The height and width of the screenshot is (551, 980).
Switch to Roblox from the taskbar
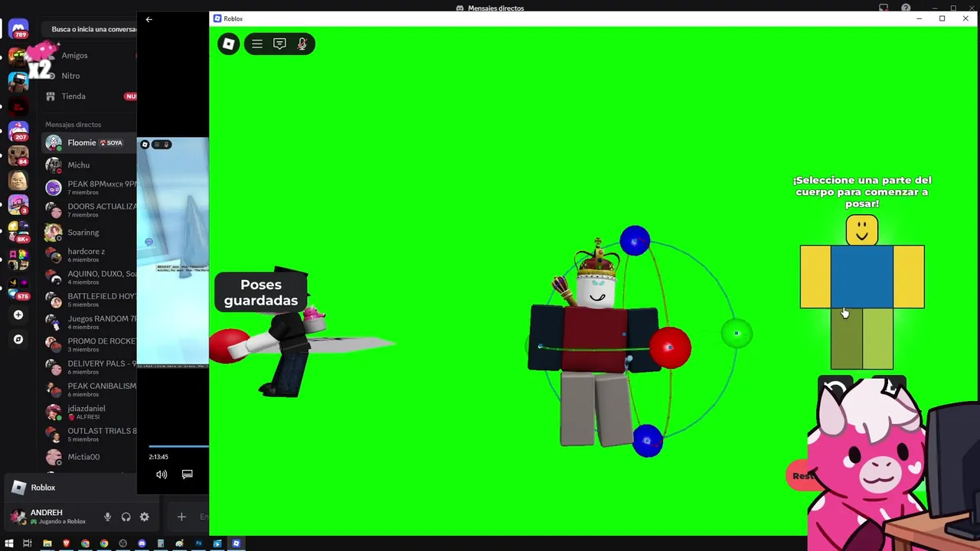236,543
